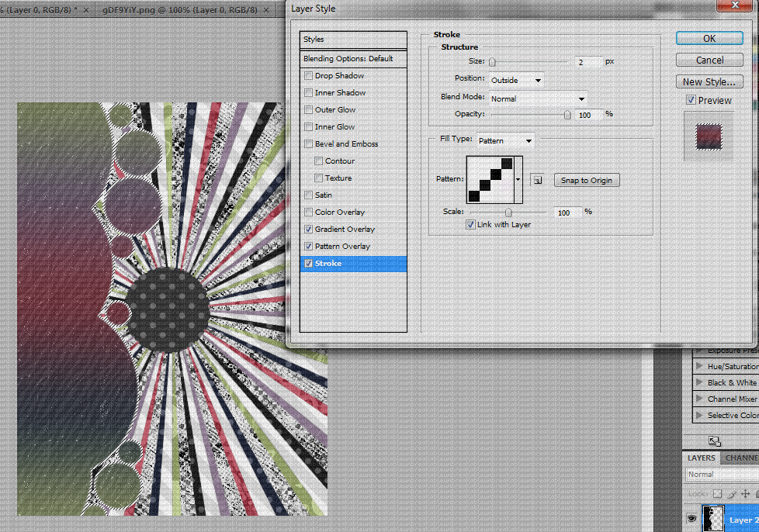Open layer blend mode Normal dropdown

click(x=723, y=475)
